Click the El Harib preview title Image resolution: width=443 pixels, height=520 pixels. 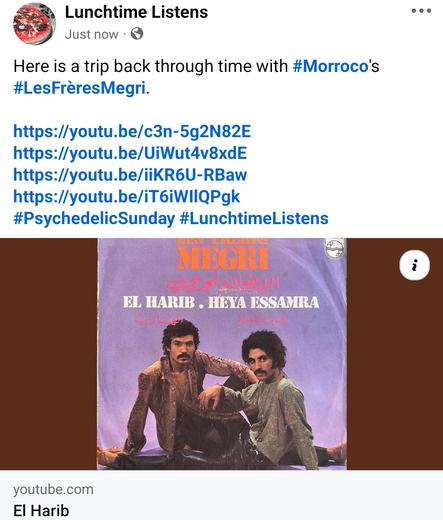[x=41, y=511]
